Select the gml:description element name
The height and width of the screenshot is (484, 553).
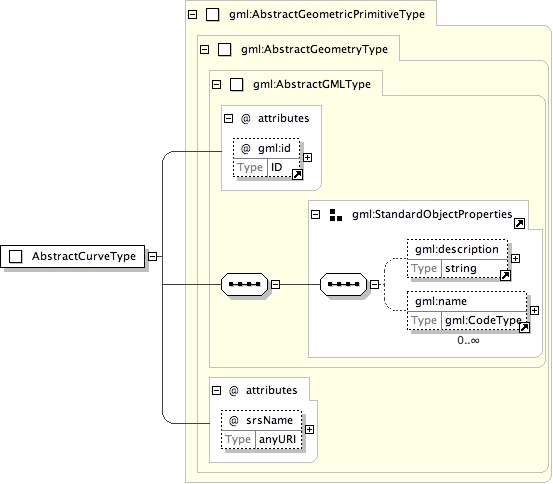[x=457, y=249]
